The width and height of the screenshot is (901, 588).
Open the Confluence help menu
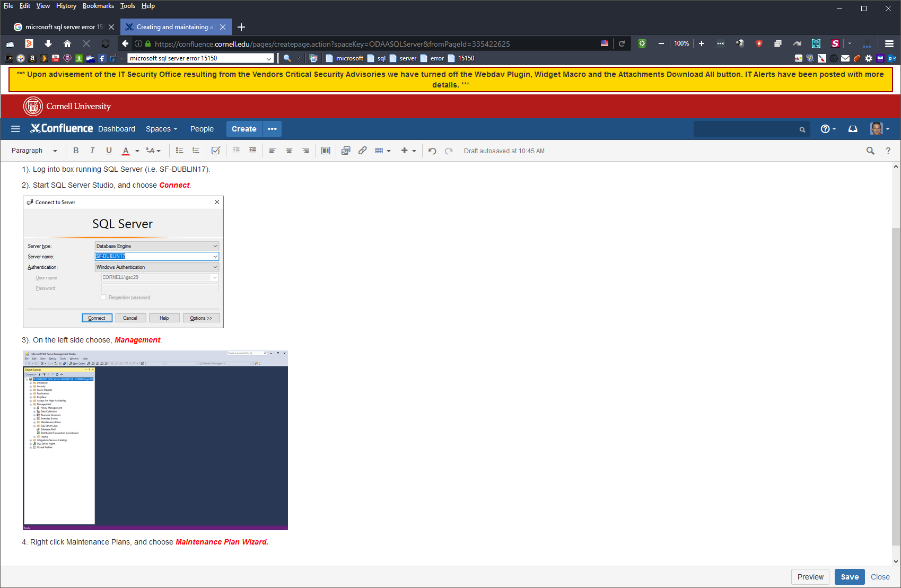tap(828, 129)
